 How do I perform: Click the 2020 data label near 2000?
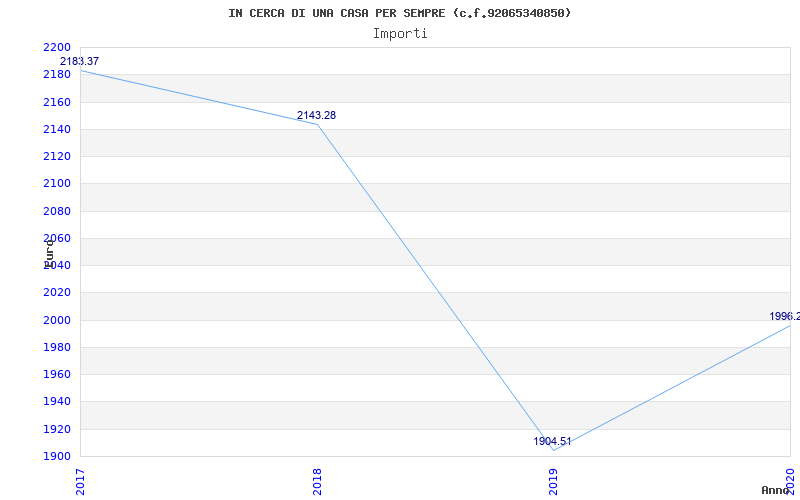point(785,316)
